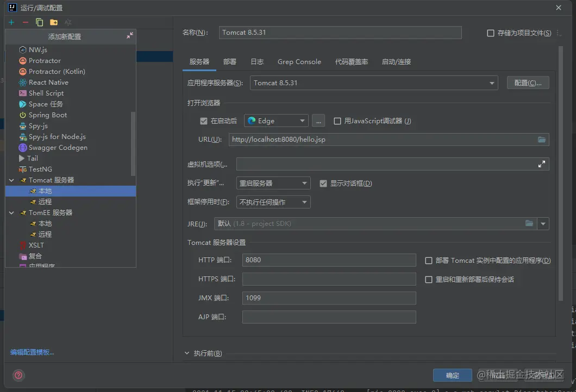
Task: Uncheck the 显示对话框 checkbox
Action: tap(323, 184)
